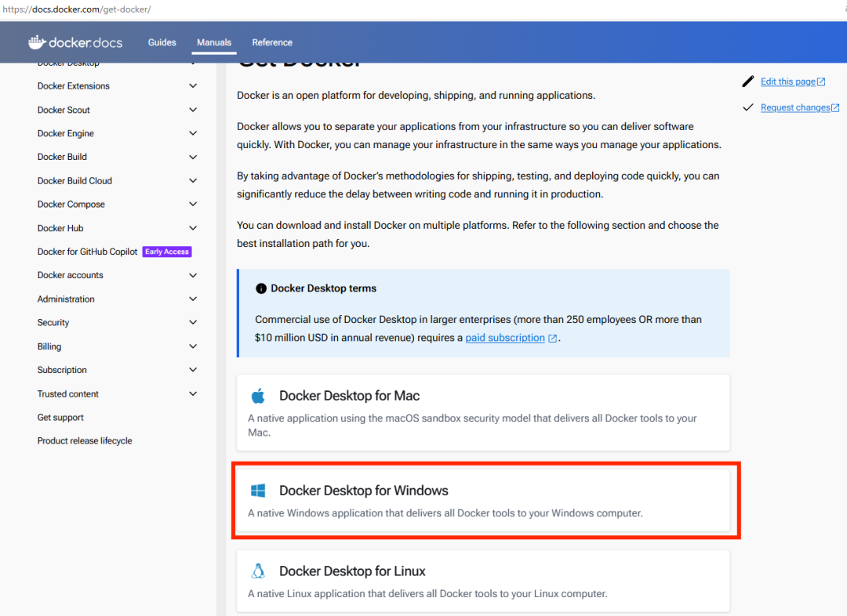Select Administration label in sidebar

click(x=66, y=299)
